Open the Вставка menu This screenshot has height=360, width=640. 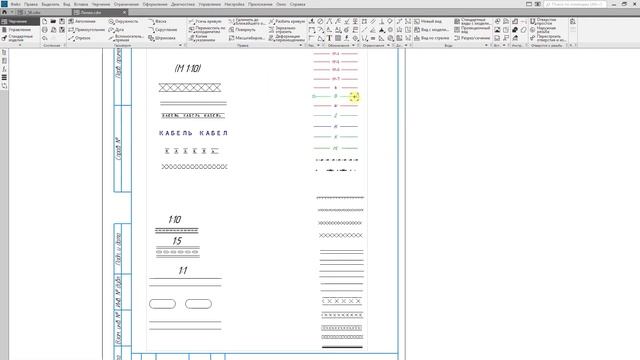click(x=81, y=4)
